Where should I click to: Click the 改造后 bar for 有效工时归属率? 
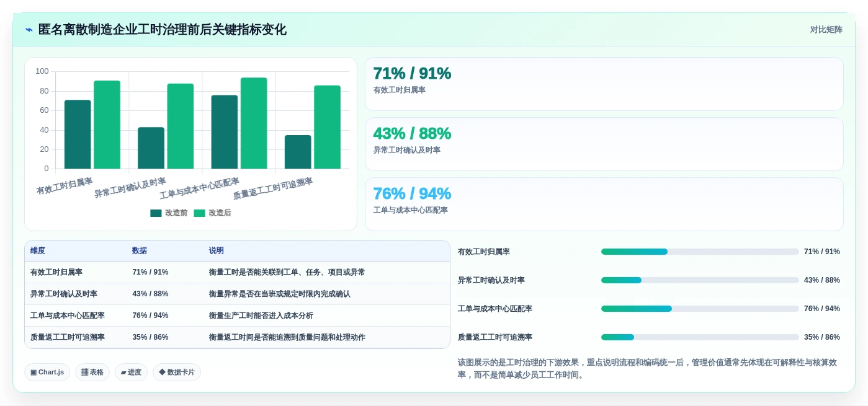[107, 125]
